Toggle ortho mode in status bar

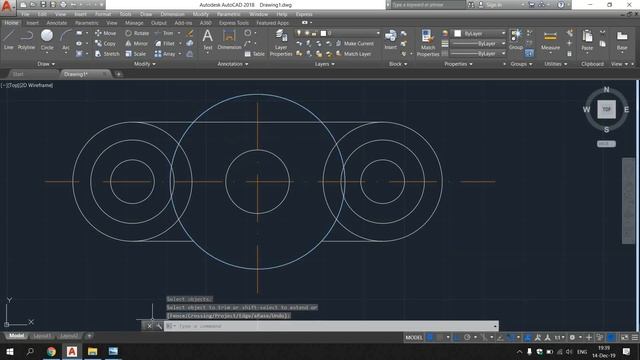pos(457,338)
